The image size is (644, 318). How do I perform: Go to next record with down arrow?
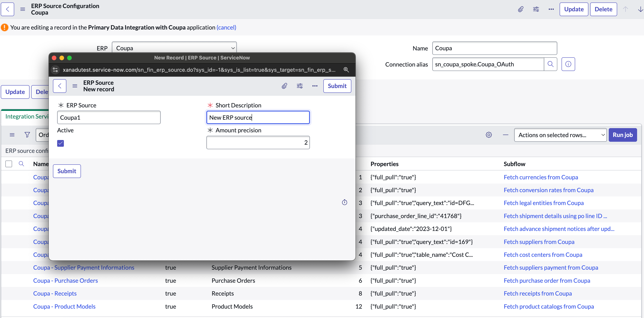640,9
